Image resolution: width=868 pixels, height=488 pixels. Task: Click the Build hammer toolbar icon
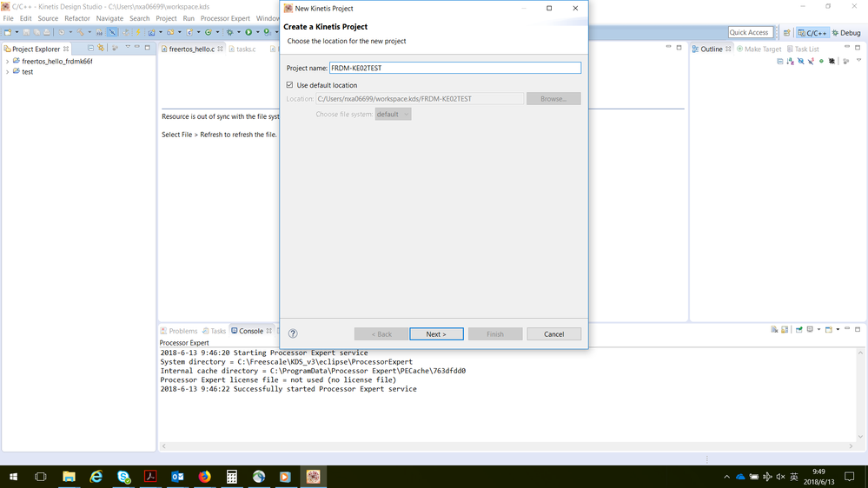80,32
